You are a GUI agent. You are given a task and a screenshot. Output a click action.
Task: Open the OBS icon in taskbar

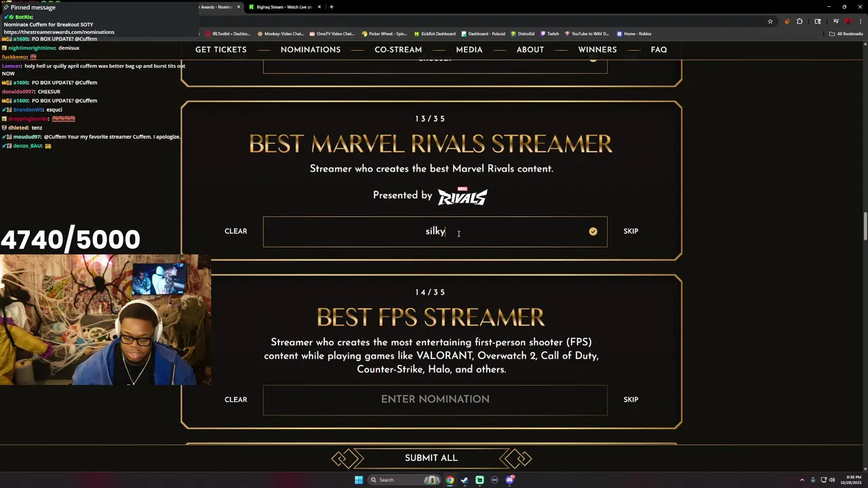pyautogui.click(x=494, y=480)
